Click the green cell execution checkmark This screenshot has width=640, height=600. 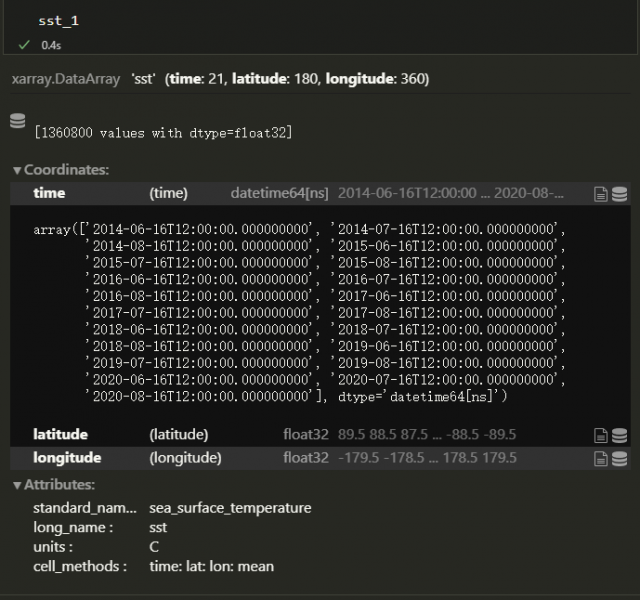[x=24, y=44]
